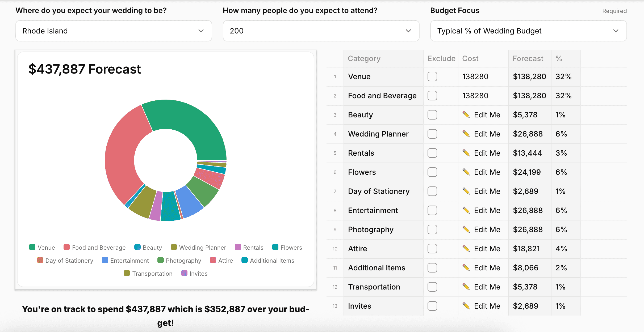Expand the guest count dropdown showing 200

click(x=321, y=31)
